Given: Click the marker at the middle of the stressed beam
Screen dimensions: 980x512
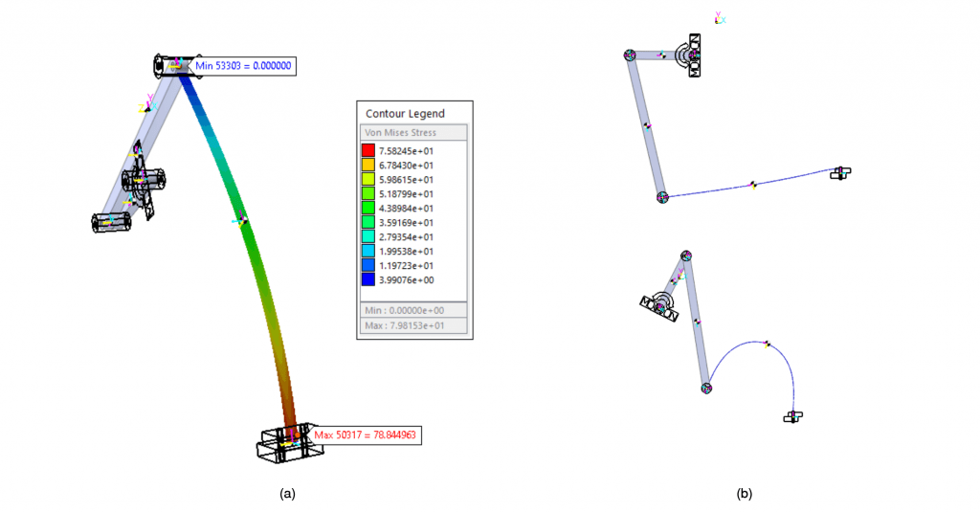Looking at the screenshot, I should pyautogui.click(x=240, y=219).
